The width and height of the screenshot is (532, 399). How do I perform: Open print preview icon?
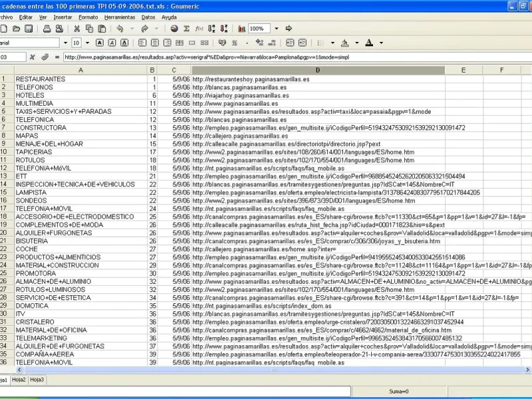coord(59,29)
